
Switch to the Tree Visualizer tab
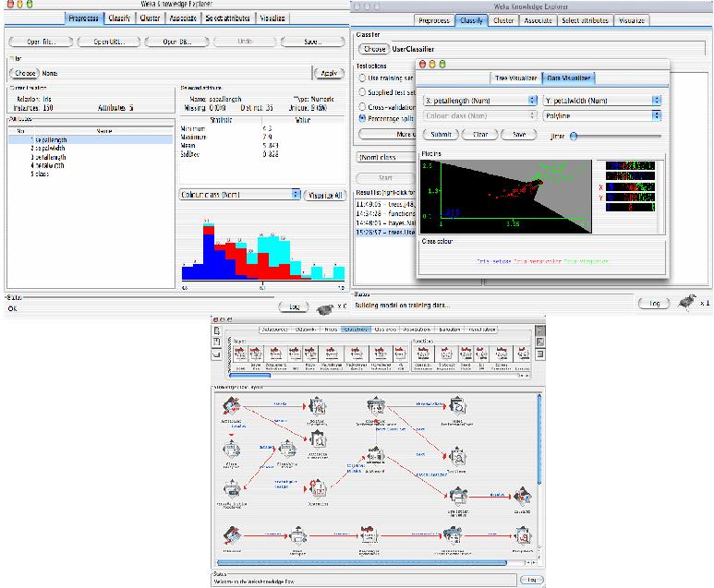516,78
